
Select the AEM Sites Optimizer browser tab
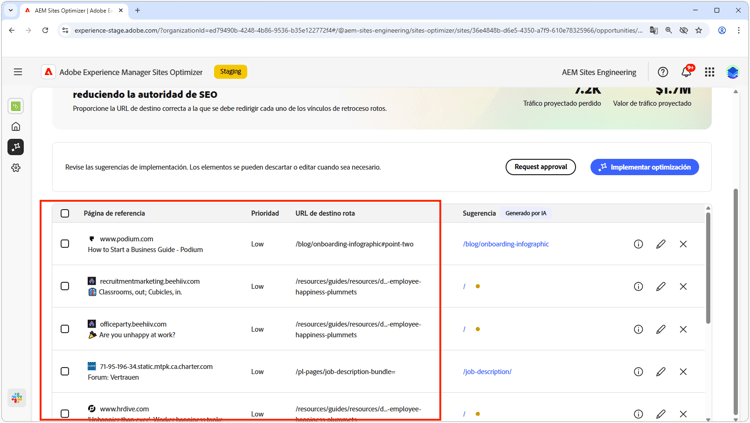click(x=72, y=10)
